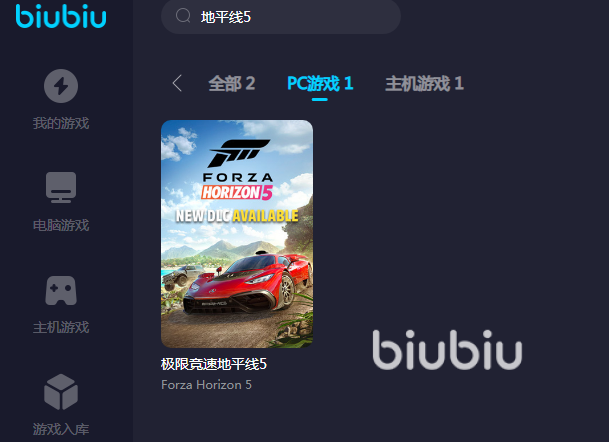Click the biubiu logo at top left
Screen dimensions: 609x442
(x=61, y=16)
